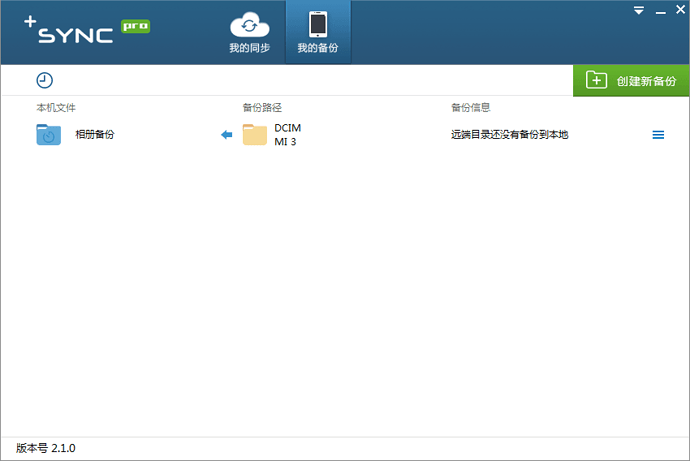
Task: Open the 相册备份 row options menu icon
Action: pos(658,135)
